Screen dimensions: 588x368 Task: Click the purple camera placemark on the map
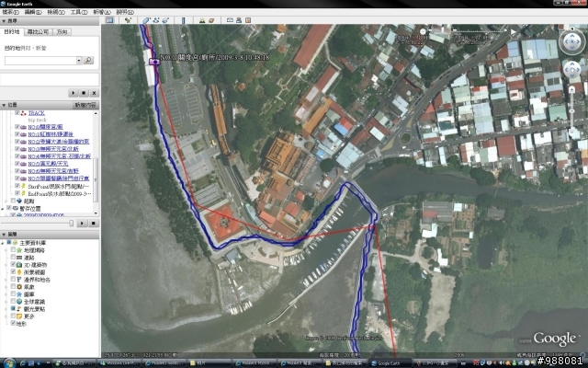point(154,62)
